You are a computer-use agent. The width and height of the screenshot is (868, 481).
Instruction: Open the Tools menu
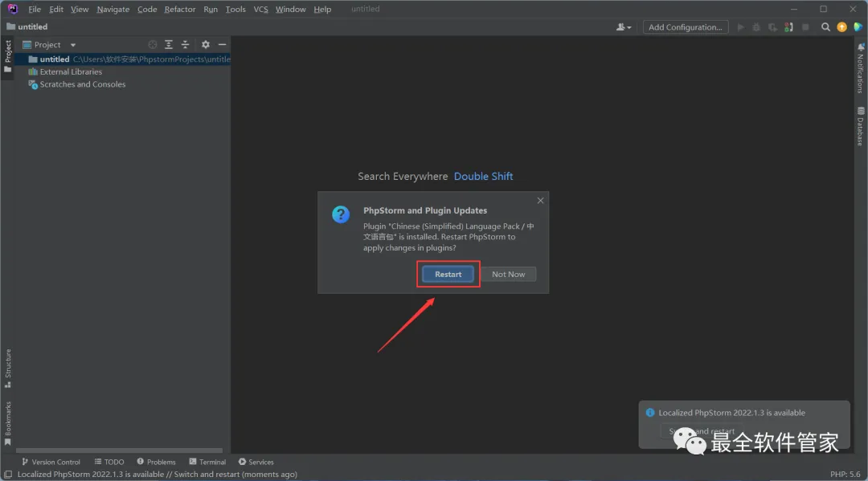[235, 10]
